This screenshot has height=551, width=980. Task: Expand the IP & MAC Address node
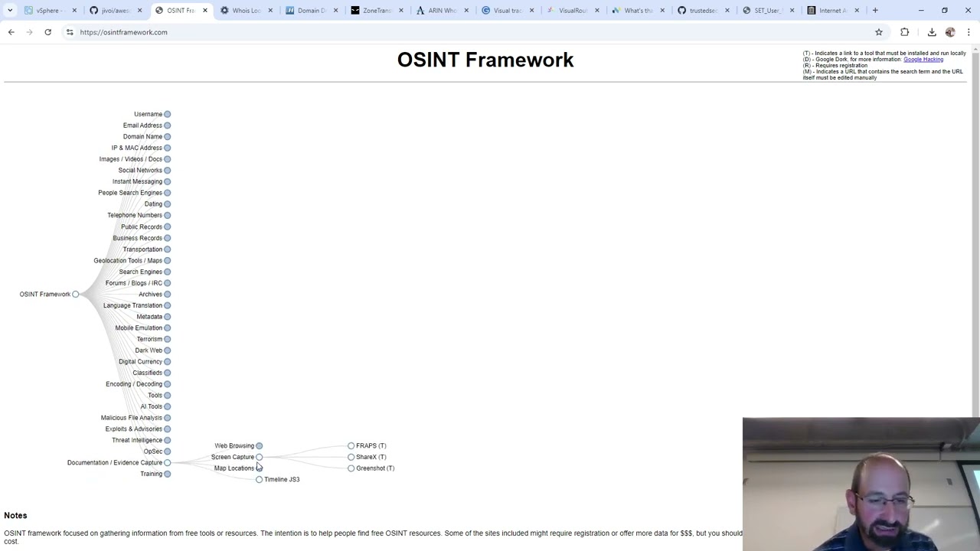coord(167,148)
